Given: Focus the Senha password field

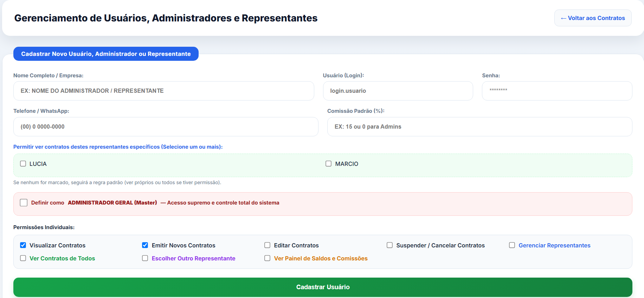Looking at the screenshot, I should coord(557,91).
